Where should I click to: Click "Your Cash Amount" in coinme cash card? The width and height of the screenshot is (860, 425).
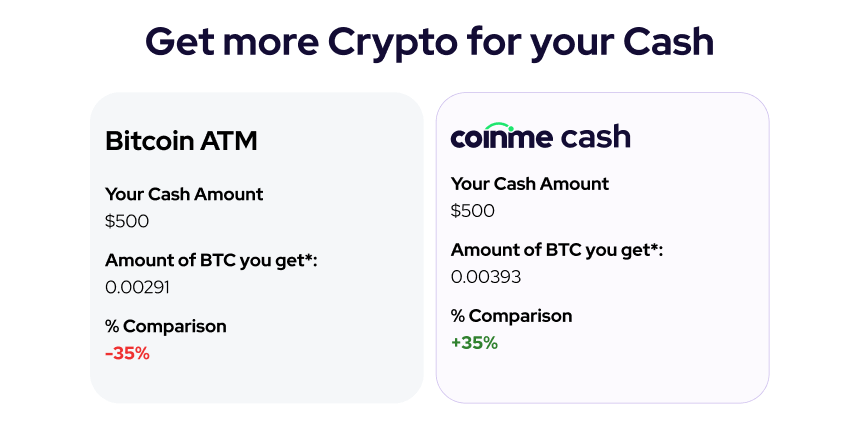(530, 184)
